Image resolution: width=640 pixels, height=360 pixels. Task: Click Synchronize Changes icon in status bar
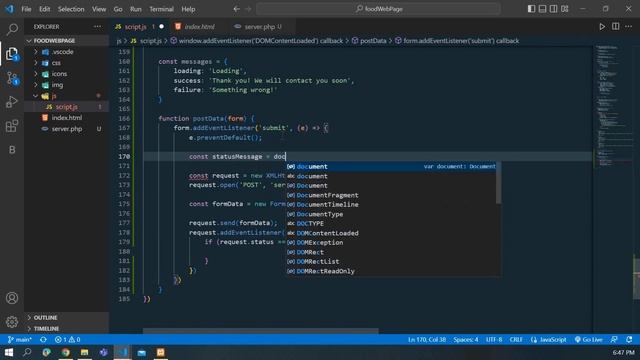[43, 340]
